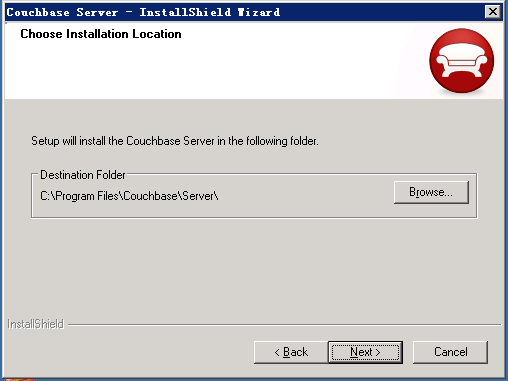This screenshot has width=508, height=381.
Task: Select the Couchbase Server wizard title bar
Action: (x=254, y=12)
